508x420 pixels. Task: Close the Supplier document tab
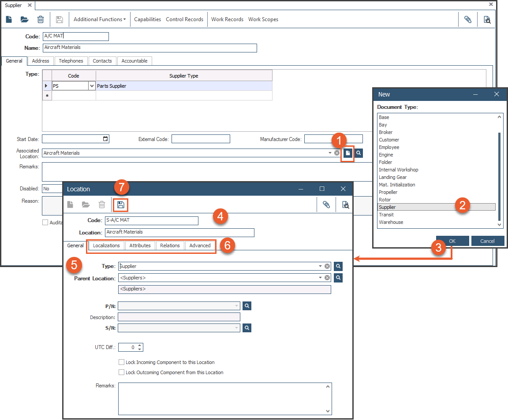point(30,5)
